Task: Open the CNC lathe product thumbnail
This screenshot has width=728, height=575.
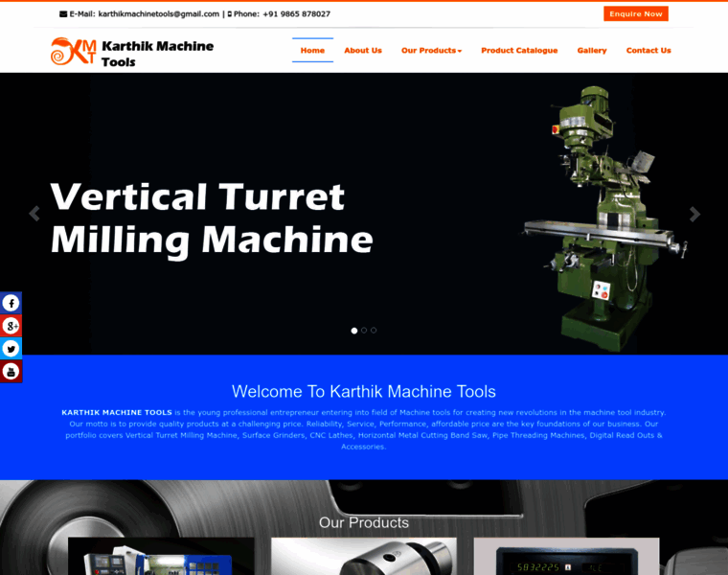Action: (161, 557)
